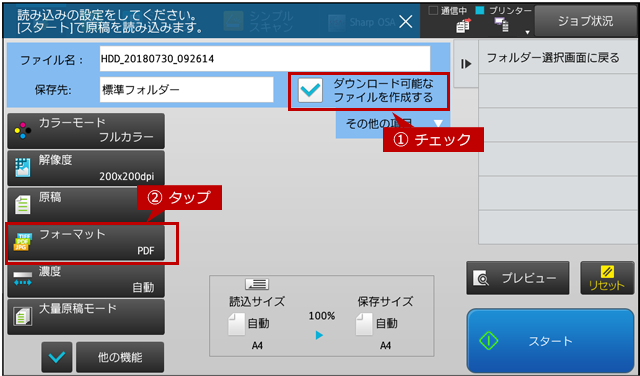
Task: Expand the action panel arrow tab
Action: [466, 64]
